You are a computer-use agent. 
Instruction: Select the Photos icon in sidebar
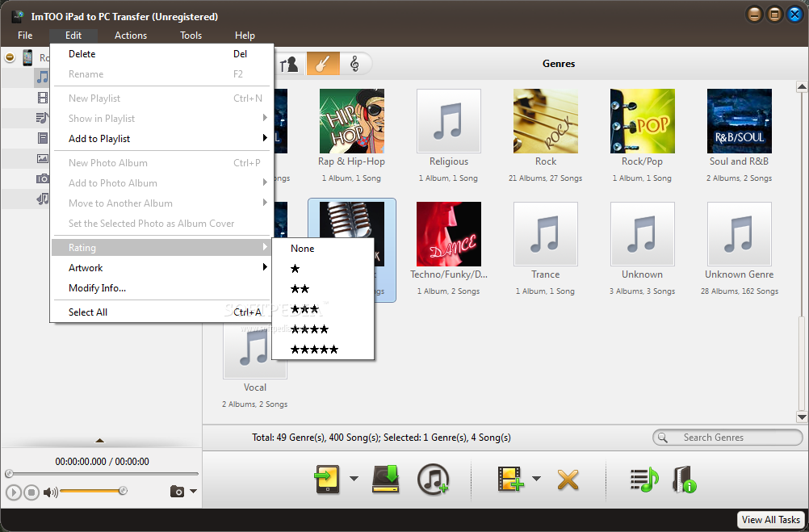[43, 158]
